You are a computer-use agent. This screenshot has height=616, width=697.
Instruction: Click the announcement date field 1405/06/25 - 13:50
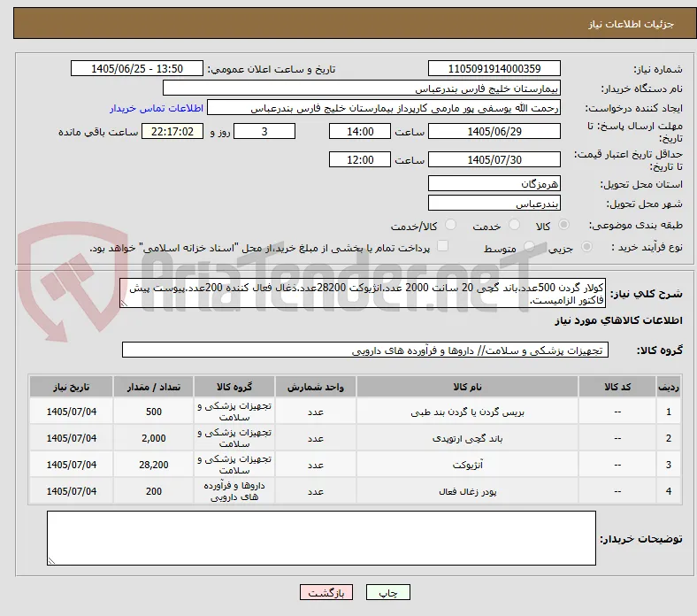(137, 68)
